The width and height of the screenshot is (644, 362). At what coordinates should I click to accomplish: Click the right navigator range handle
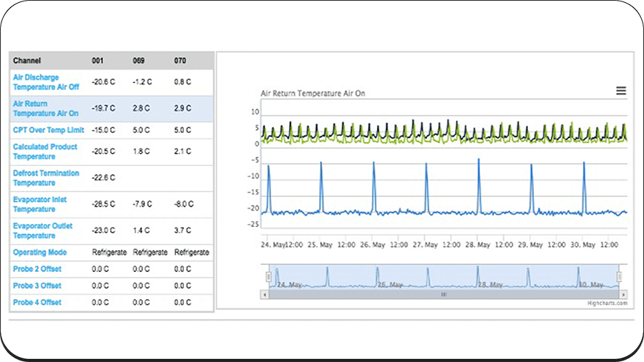point(620,277)
